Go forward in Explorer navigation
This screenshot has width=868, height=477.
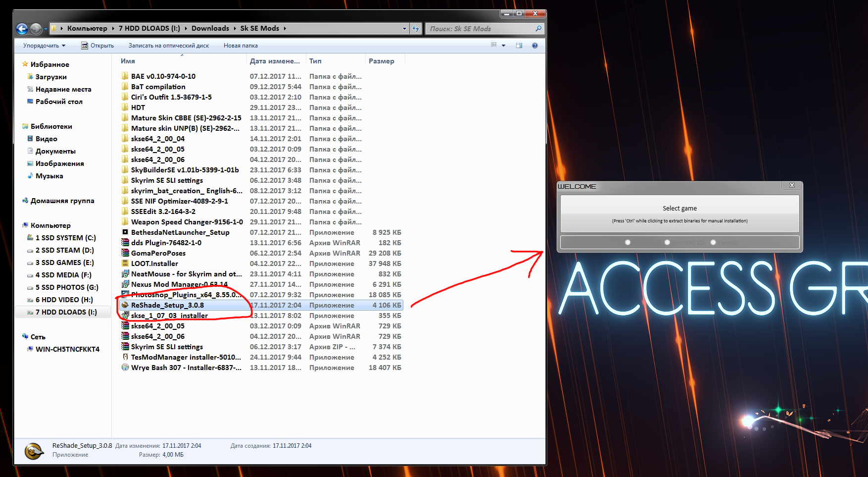point(36,29)
